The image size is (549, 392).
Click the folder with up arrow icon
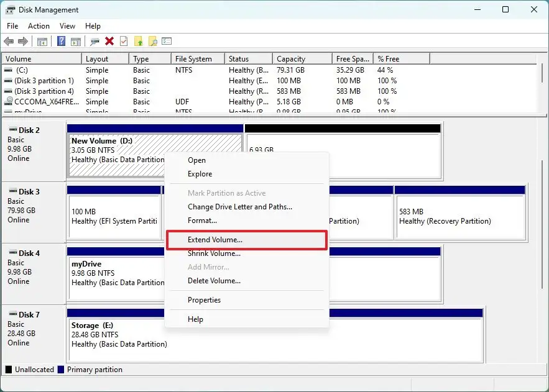click(138, 42)
